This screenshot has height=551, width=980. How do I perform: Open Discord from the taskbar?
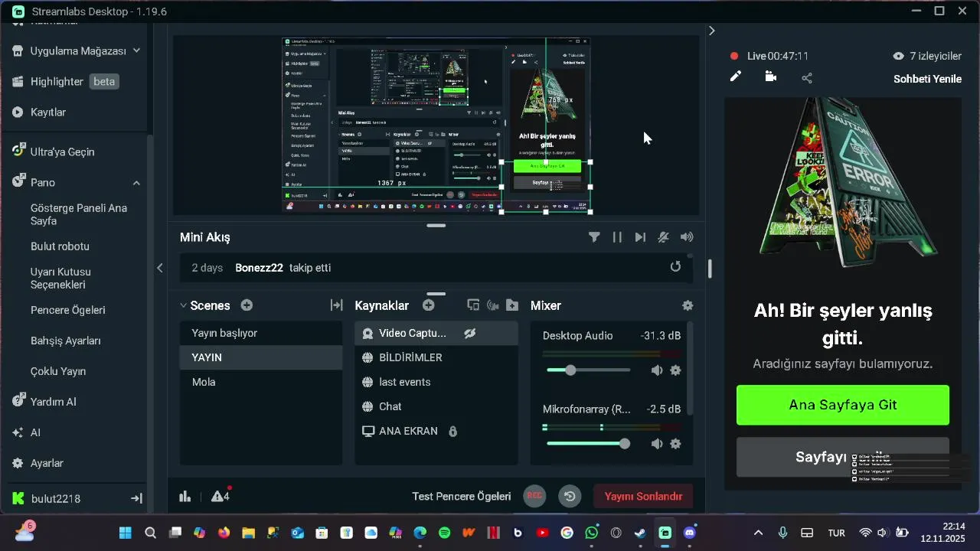pos(690,533)
